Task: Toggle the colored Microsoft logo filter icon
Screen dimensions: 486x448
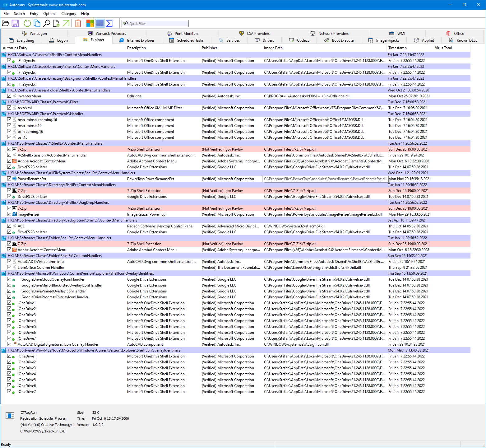Action: [90, 23]
